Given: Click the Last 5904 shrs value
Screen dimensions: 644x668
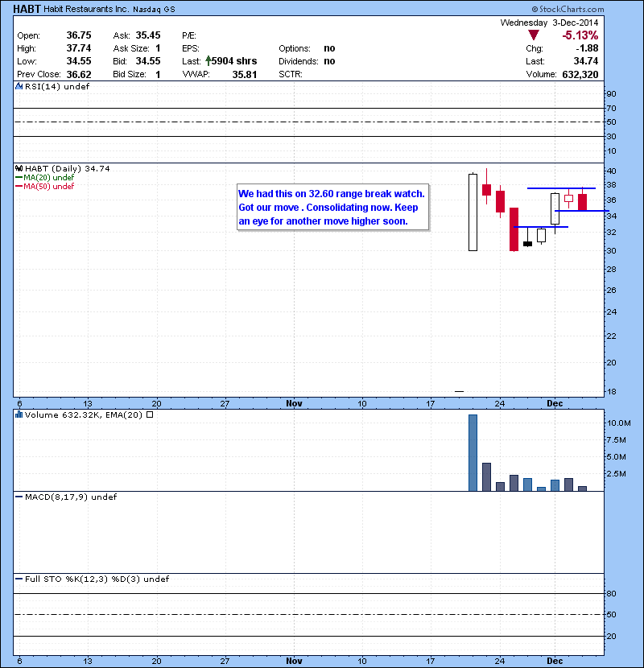Looking at the screenshot, I should (234, 61).
